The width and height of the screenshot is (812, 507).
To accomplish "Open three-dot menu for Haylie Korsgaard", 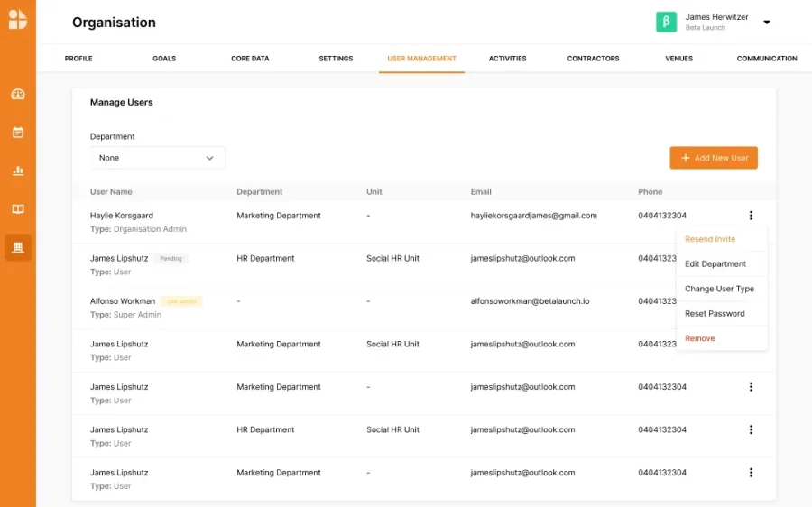I will [x=751, y=216].
